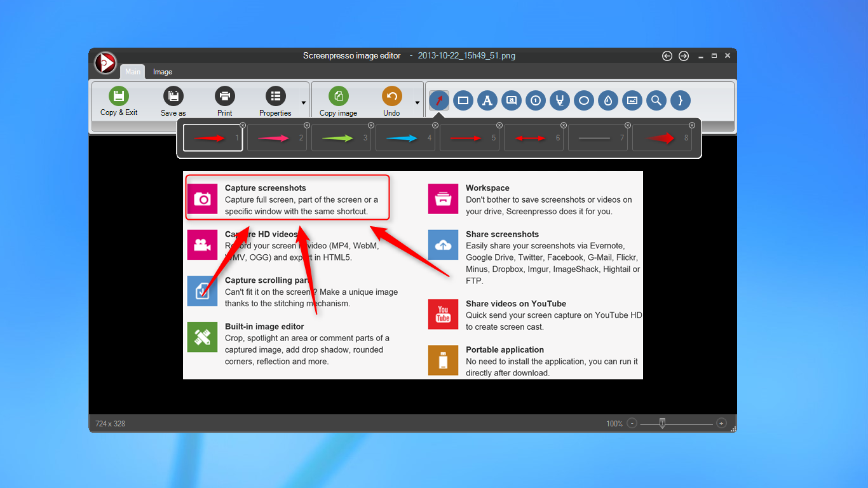Click the Save as button
This screenshot has height=488, width=868.
coord(173,102)
